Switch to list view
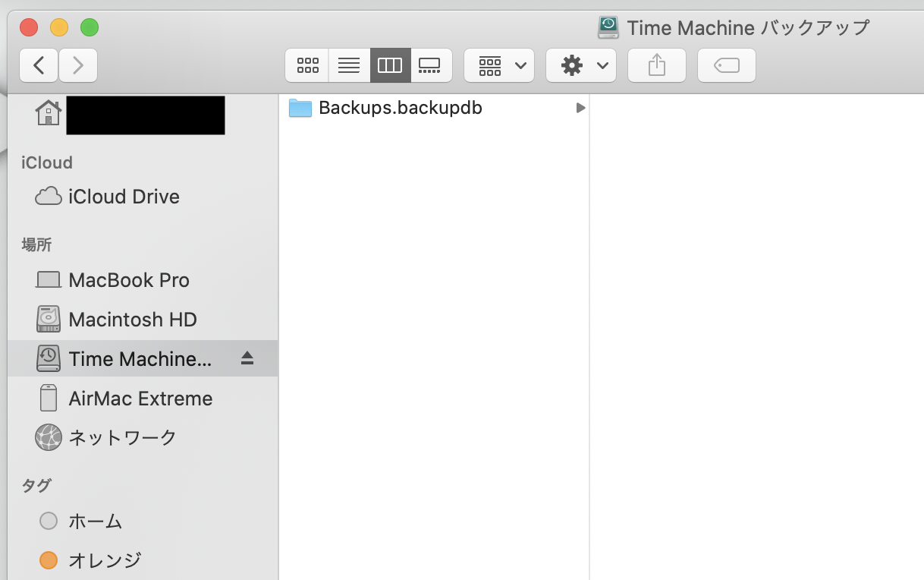The height and width of the screenshot is (580, 924). (x=349, y=65)
